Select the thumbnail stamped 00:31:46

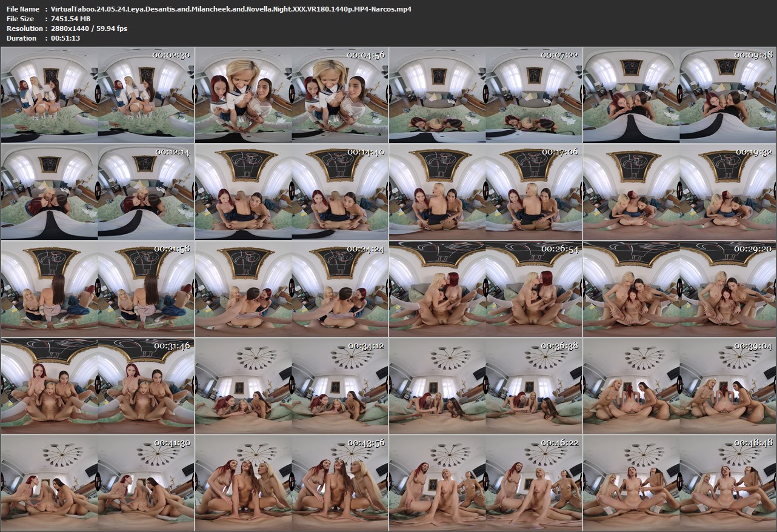[98, 385]
